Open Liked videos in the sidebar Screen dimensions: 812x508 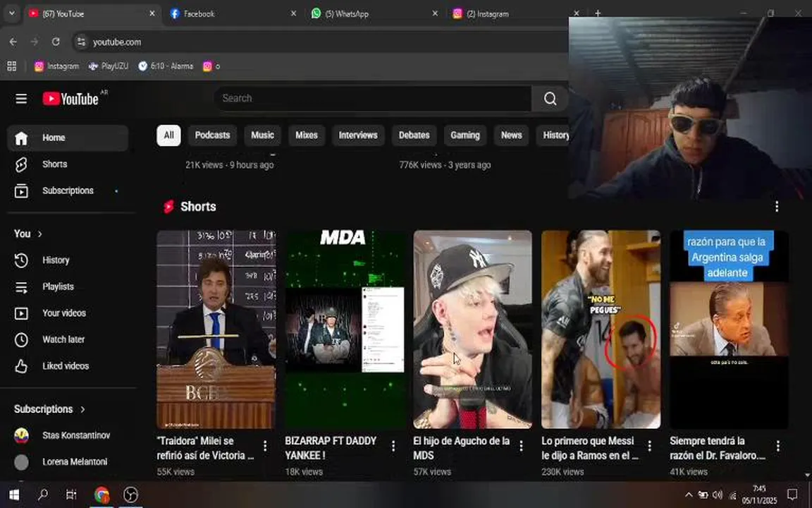(x=68, y=366)
